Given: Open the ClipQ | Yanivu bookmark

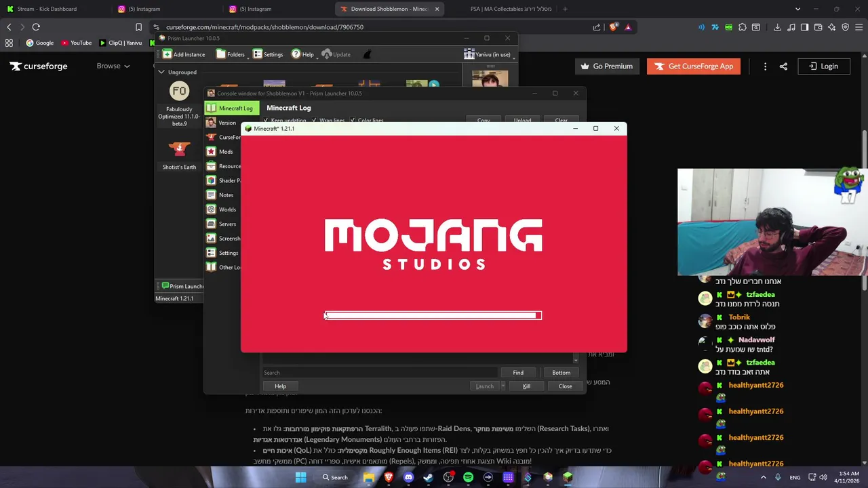Looking at the screenshot, I should 121,43.
